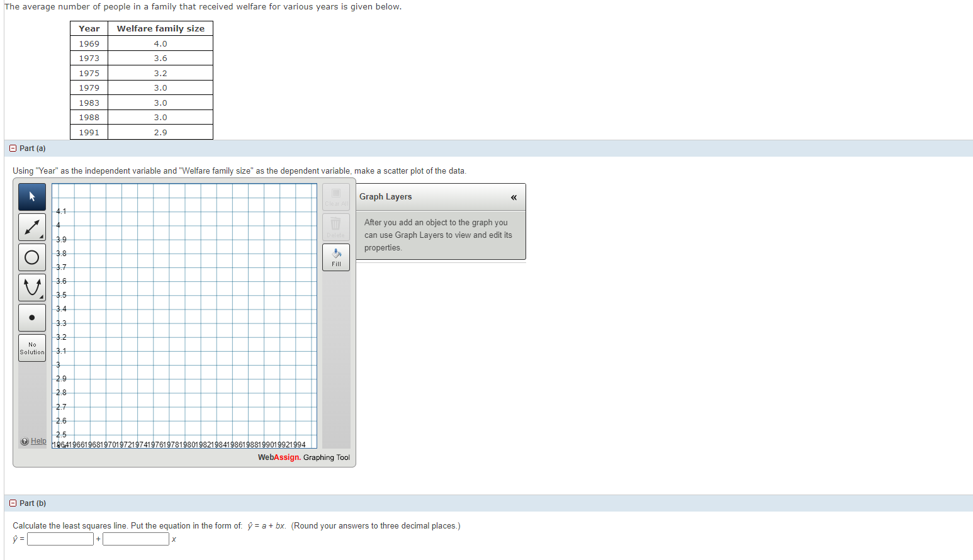Screen dimensions: 973x560
Task: Select the pointer selection tool
Action: point(31,197)
